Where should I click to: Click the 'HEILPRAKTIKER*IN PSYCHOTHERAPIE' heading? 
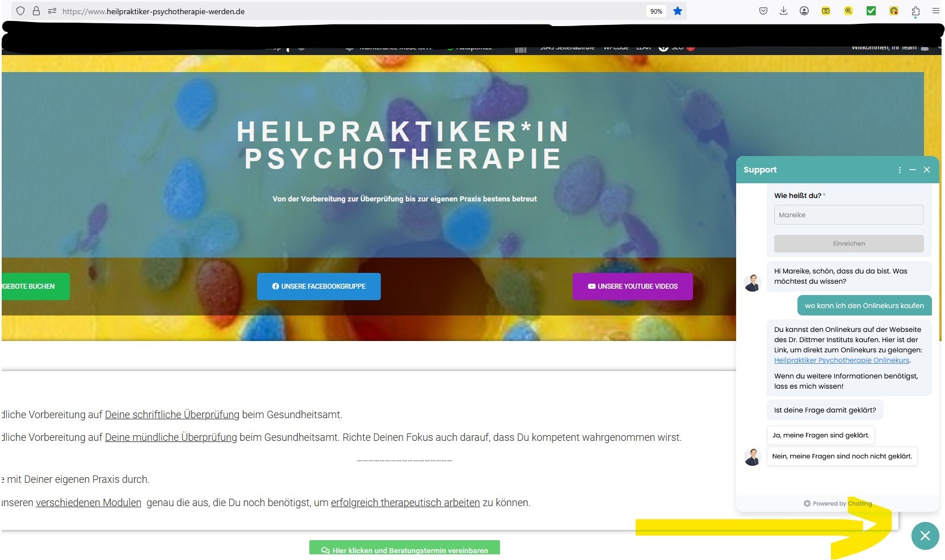[404, 145]
